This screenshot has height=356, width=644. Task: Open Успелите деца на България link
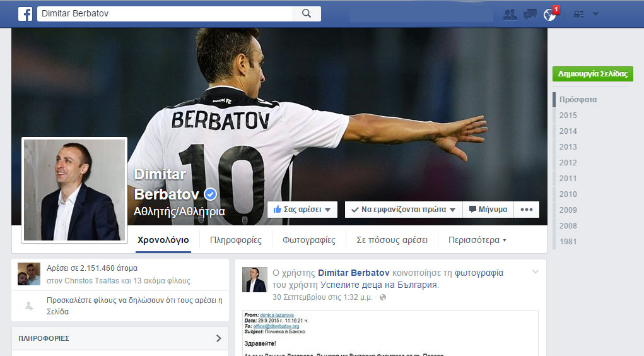pos(379,285)
